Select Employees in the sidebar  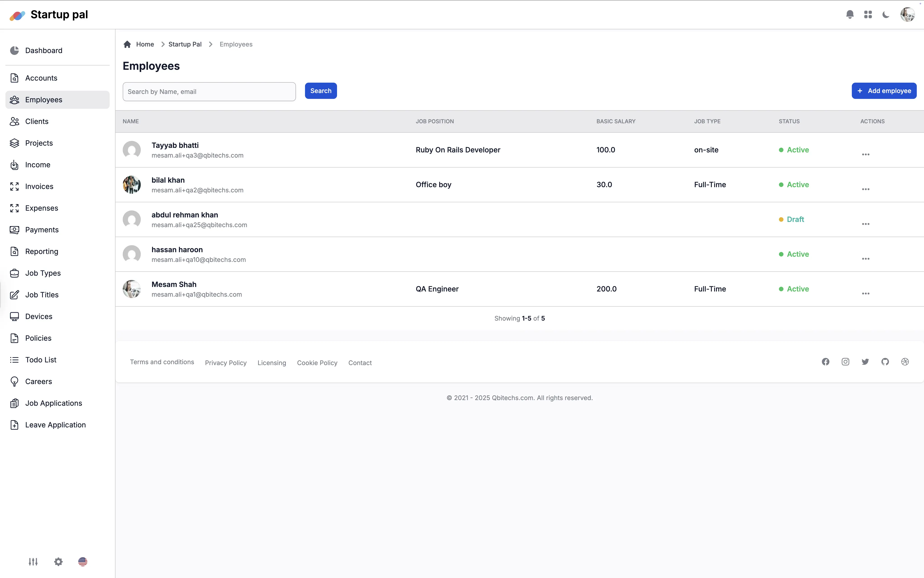[57, 100]
